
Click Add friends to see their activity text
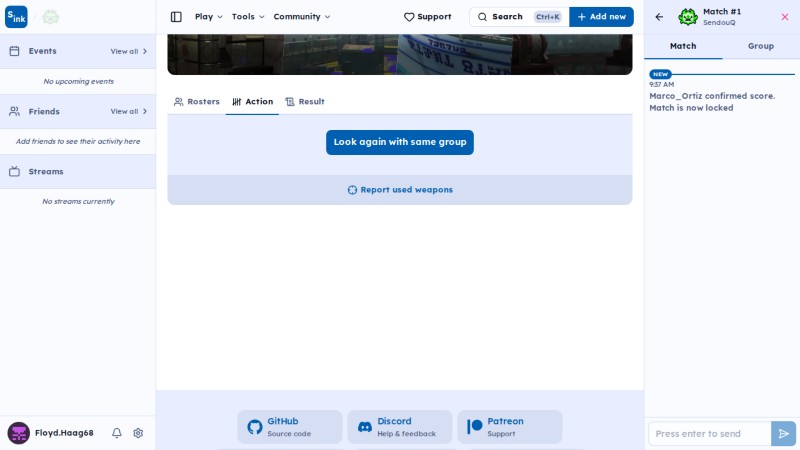[x=78, y=141]
